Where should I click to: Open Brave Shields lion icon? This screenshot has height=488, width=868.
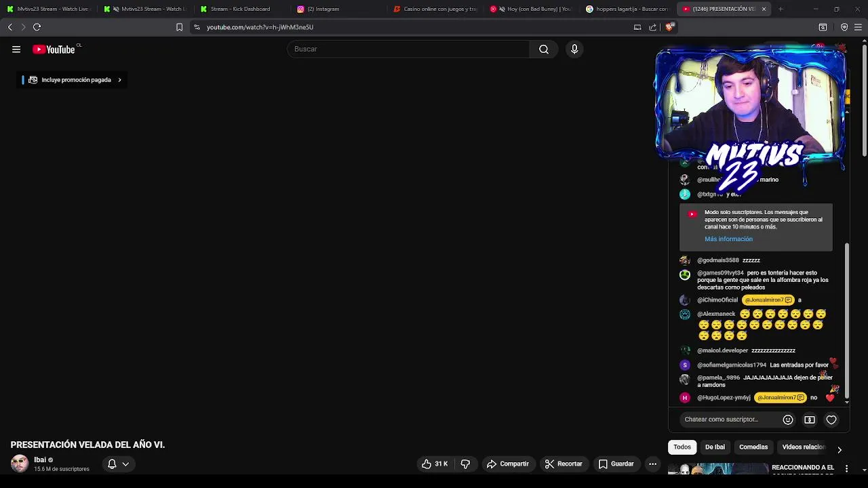pyautogui.click(x=669, y=27)
